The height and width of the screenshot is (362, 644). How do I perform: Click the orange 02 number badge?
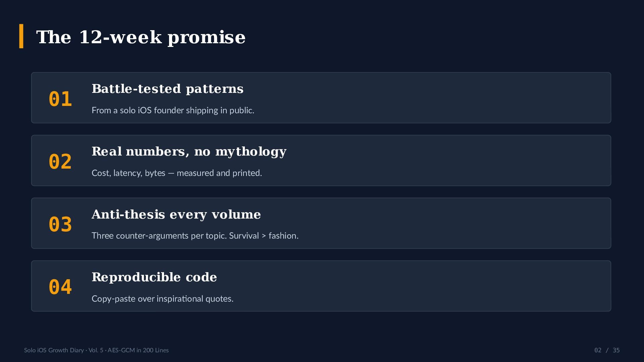[60, 162]
